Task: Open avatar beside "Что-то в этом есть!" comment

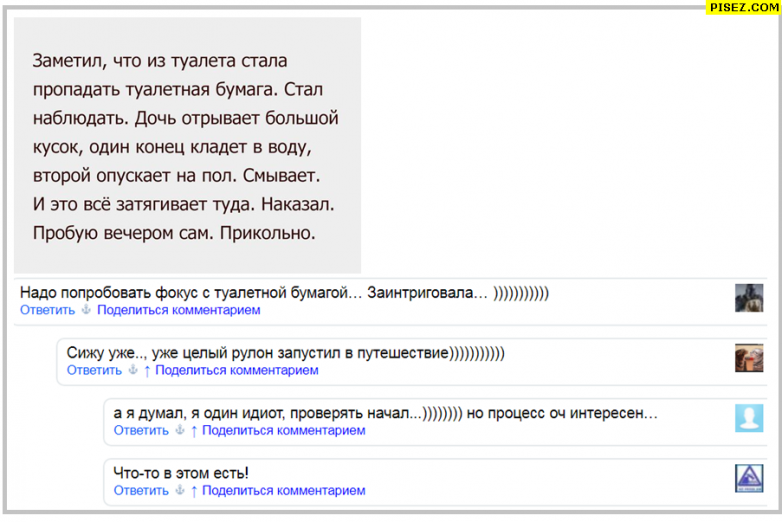Action: (748, 478)
